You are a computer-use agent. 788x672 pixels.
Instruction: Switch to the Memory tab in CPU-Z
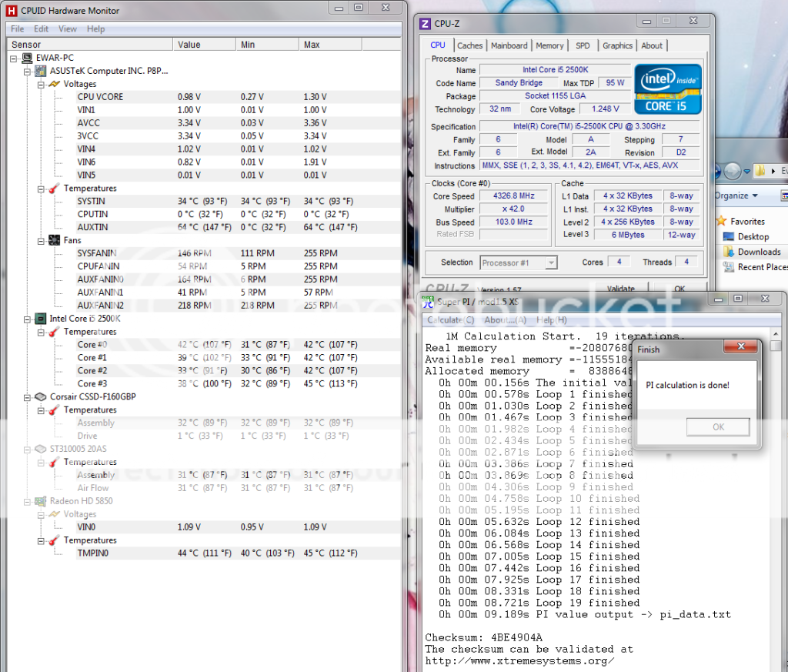coord(549,45)
